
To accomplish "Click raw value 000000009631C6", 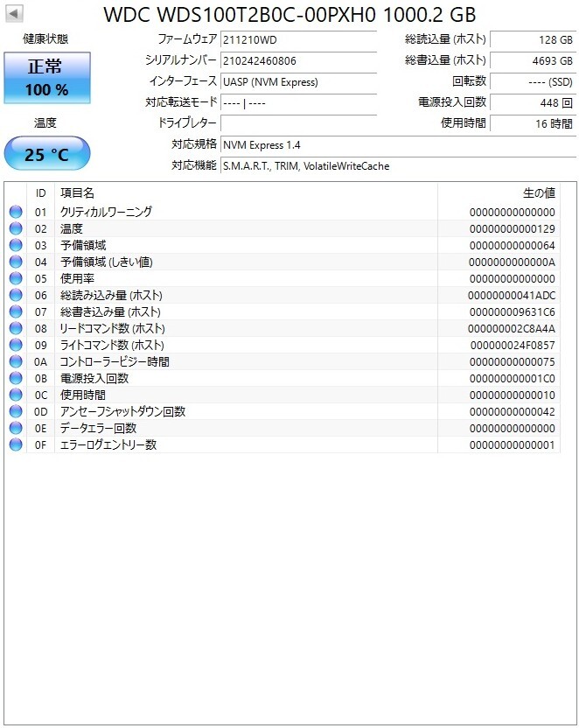I will point(512,312).
